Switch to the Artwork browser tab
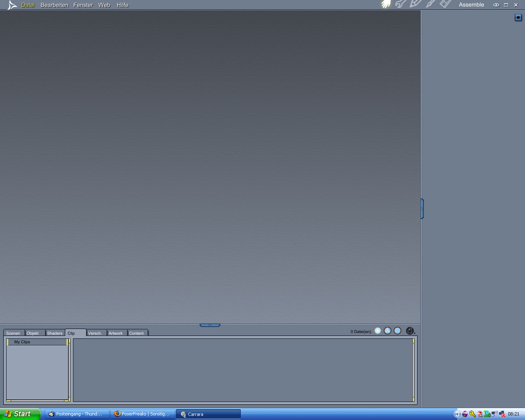This screenshot has height=420, width=525. pos(117,333)
